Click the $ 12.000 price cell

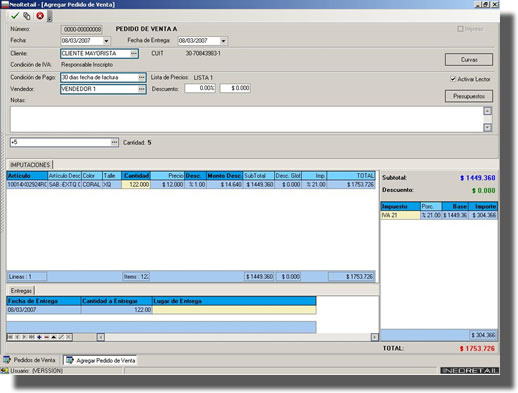point(167,184)
